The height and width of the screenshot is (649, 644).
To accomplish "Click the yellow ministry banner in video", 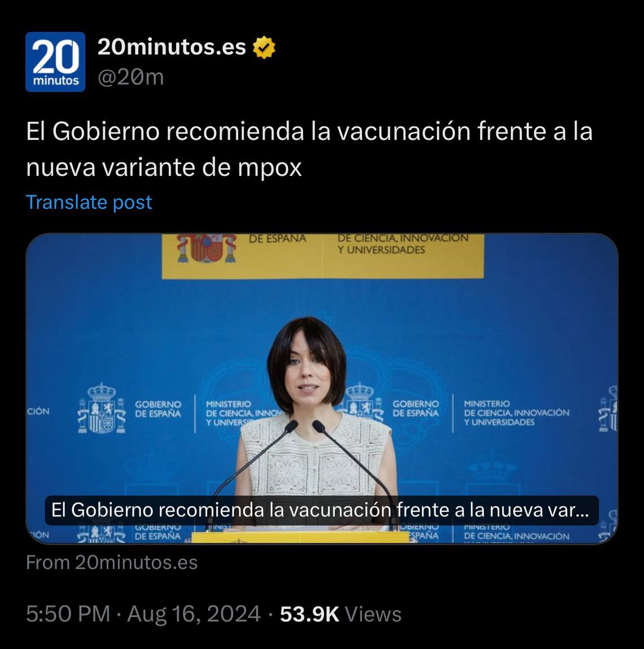I will point(322,256).
